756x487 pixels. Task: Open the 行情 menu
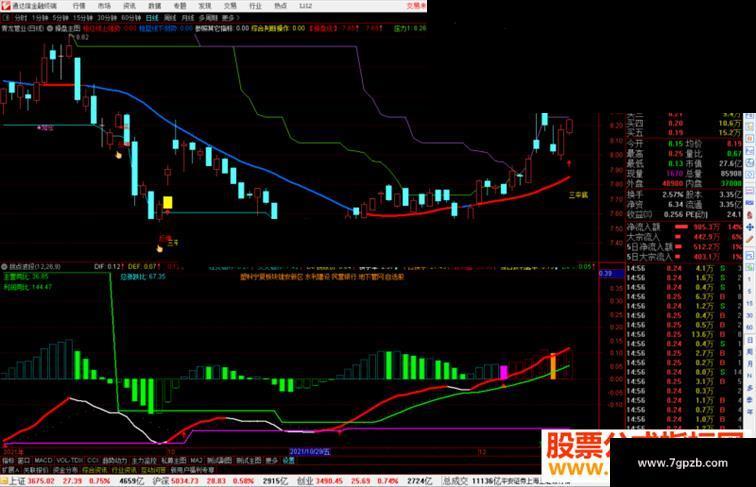(x=79, y=6)
